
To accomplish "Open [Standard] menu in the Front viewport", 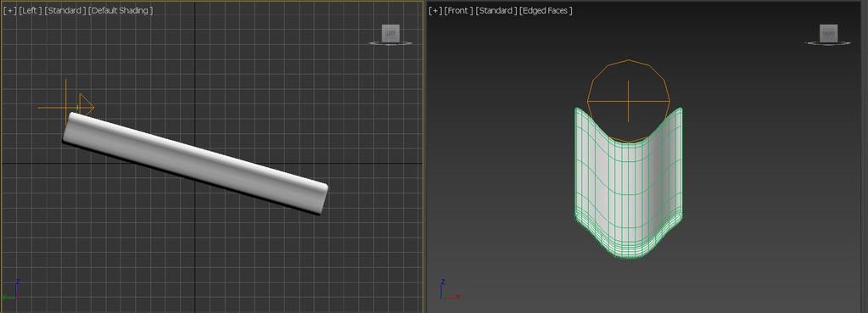I will coord(496,10).
